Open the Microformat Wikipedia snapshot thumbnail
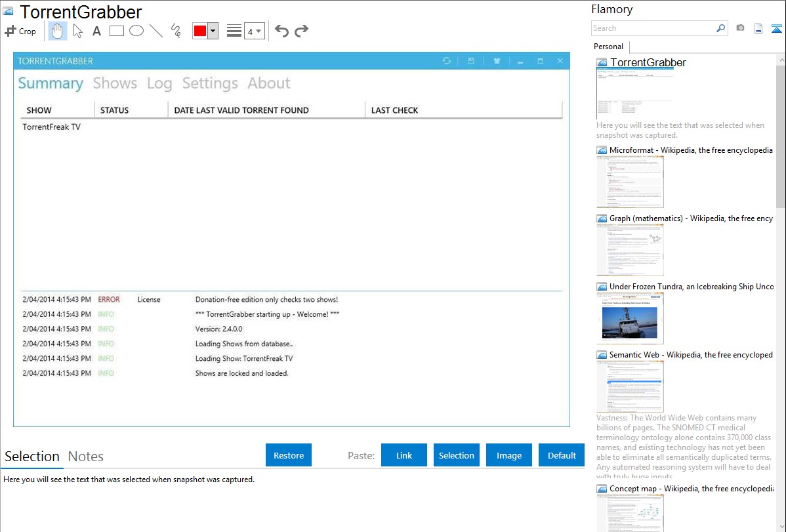Image resolution: width=786 pixels, height=532 pixels. 630,182
